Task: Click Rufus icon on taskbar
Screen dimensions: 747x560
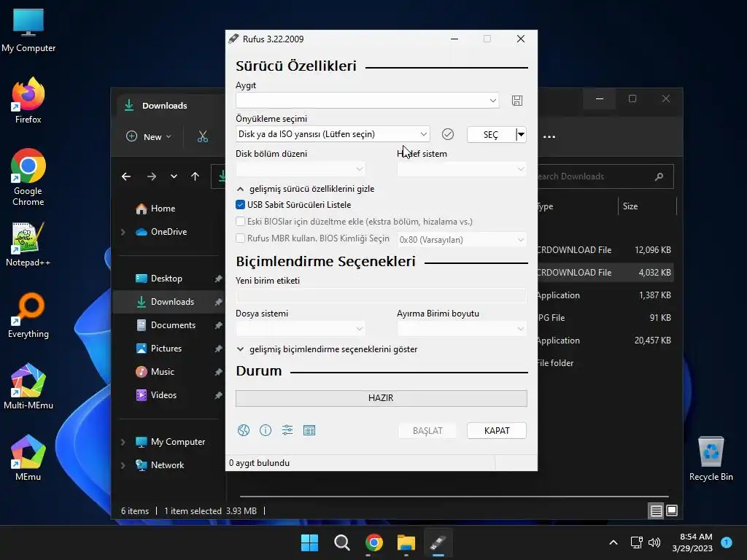Action: point(438,542)
